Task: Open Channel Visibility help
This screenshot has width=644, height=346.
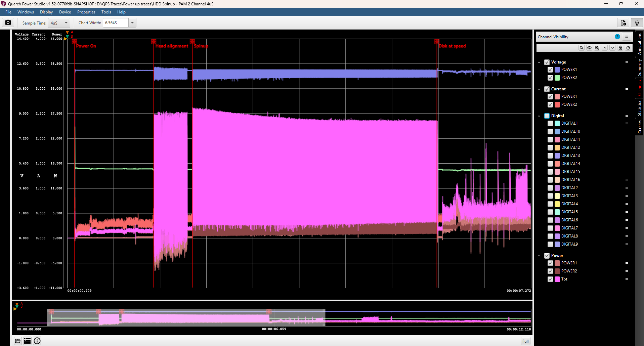Action: click(x=617, y=37)
